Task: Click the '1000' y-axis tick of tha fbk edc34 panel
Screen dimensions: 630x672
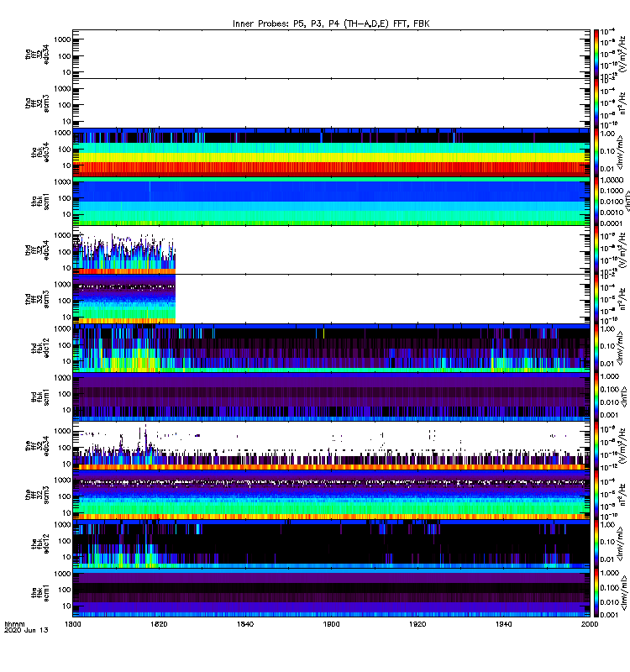Action: point(62,133)
